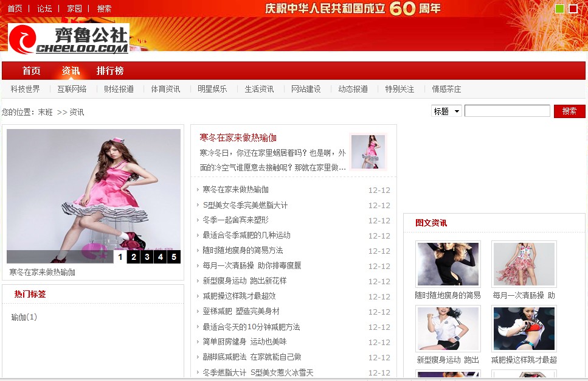Click thumbnail above 减肥操这样跳才最超 caption
The width and height of the screenshot is (588, 381).
point(524,329)
